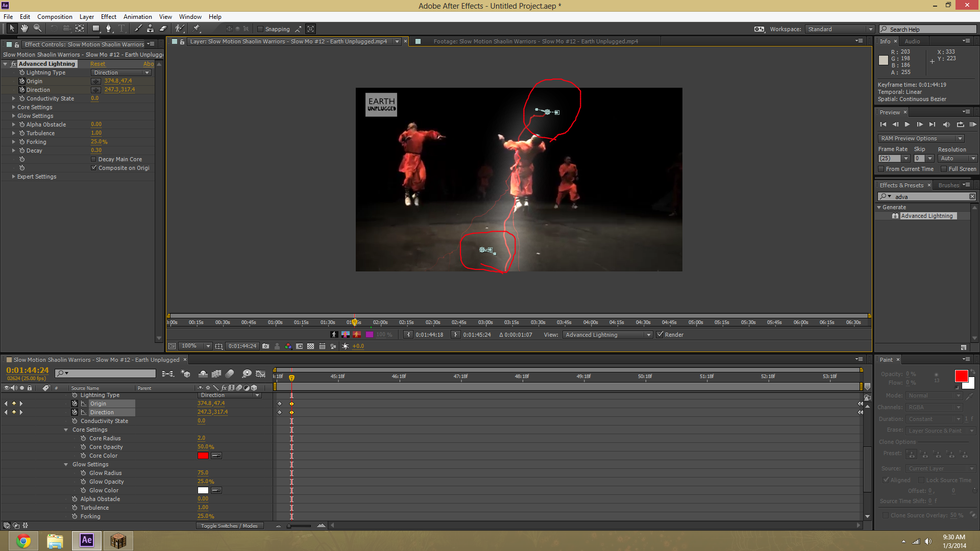Toggle Turbulence stopwatch in Effect Controls
The width and height of the screenshot is (980, 551).
pos(22,133)
